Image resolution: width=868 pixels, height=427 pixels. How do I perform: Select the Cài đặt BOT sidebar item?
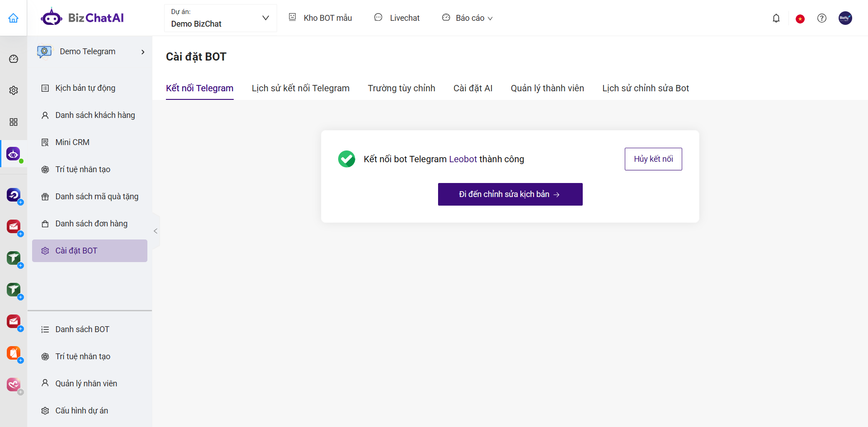[90, 251]
